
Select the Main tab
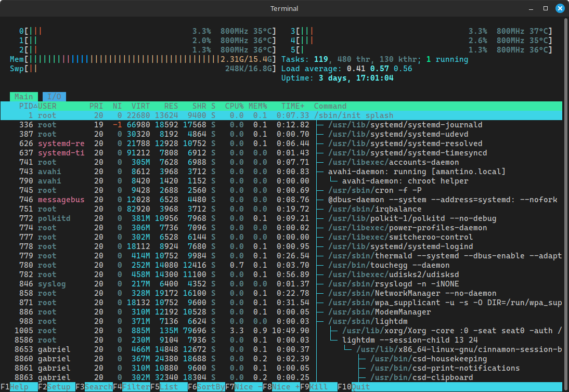(24, 96)
